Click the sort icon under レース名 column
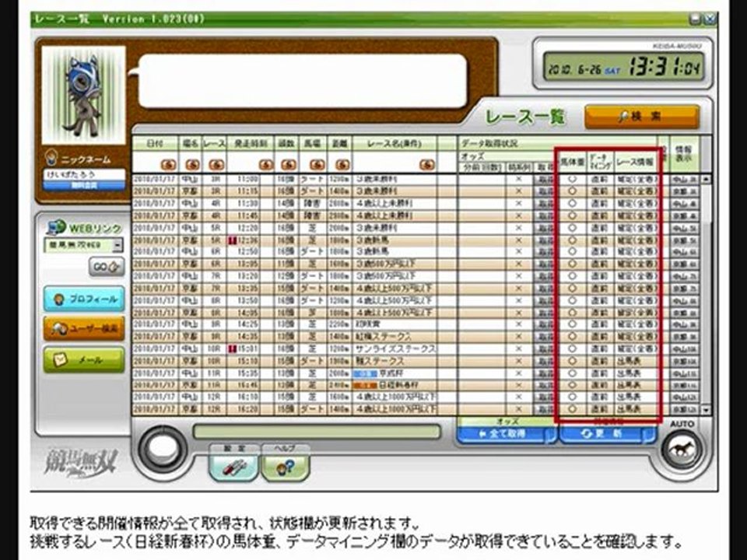This screenshot has height=560, width=747. coord(427,165)
